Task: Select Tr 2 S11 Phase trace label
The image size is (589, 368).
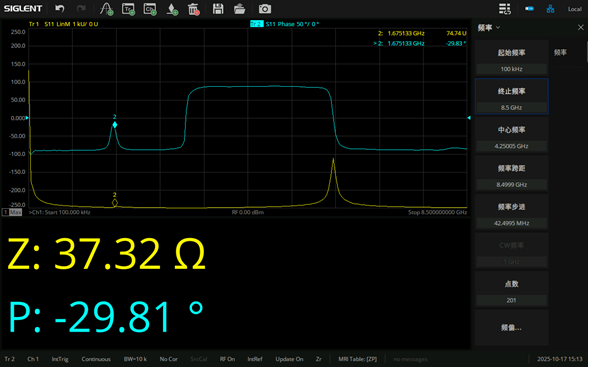Action: [x=285, y=24]
